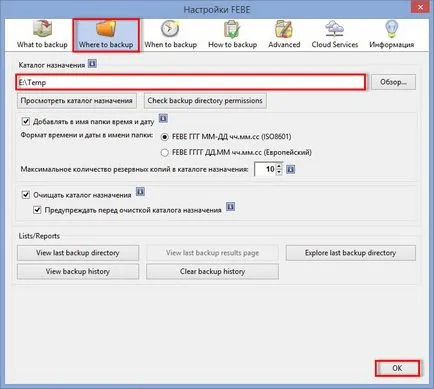
Task: Close the Настройки FEBE window
Action: click(x=421, y=7)
